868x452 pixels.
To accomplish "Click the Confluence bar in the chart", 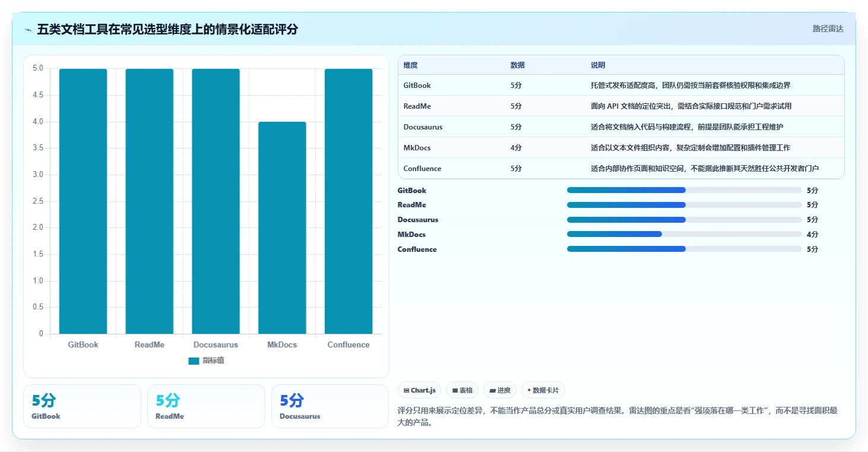I will pos(349,201).
